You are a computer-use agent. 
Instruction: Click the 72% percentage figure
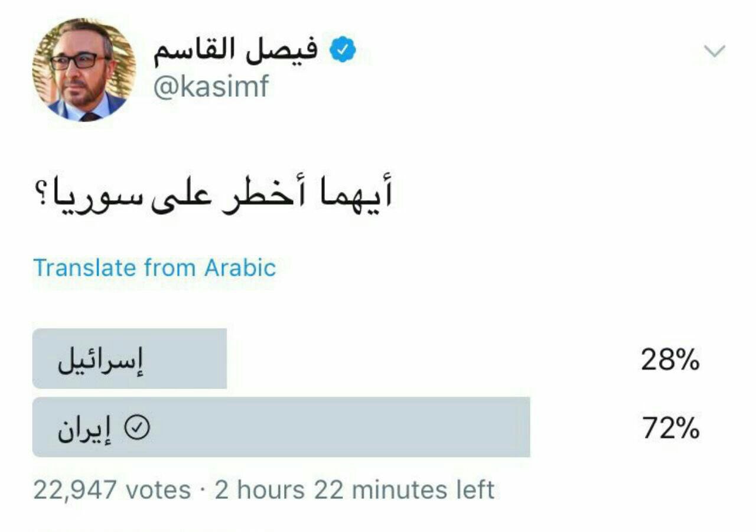pos(670,429)
